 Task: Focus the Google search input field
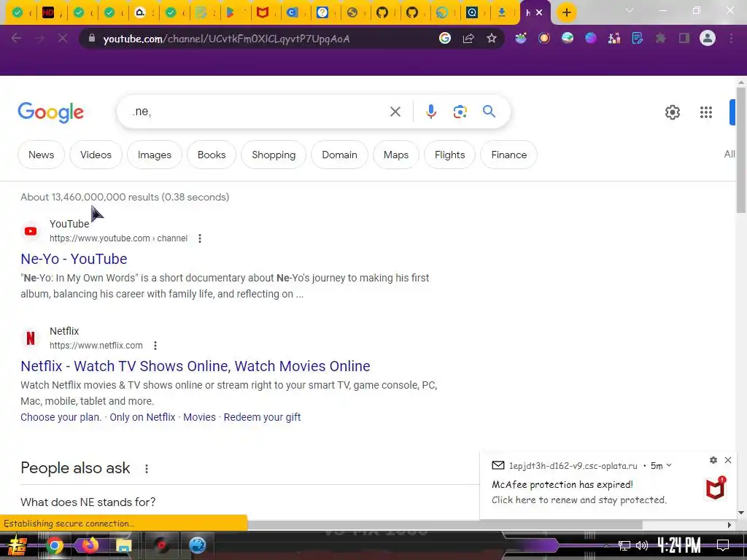coord(258,112)
